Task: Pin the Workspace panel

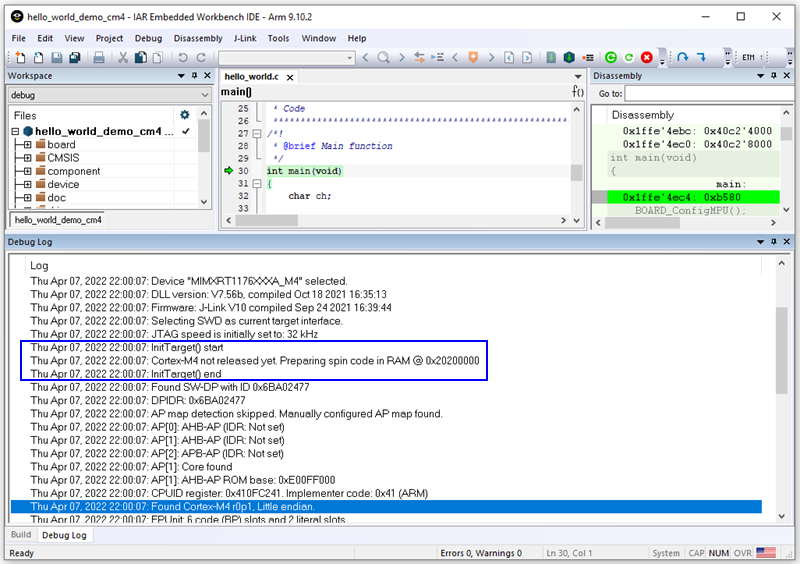Action: tap(194, 76)
